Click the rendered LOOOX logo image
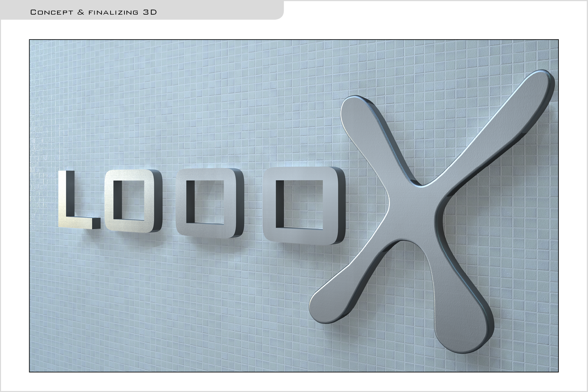The width and height of the screenshot is (588, 392). 294,206
